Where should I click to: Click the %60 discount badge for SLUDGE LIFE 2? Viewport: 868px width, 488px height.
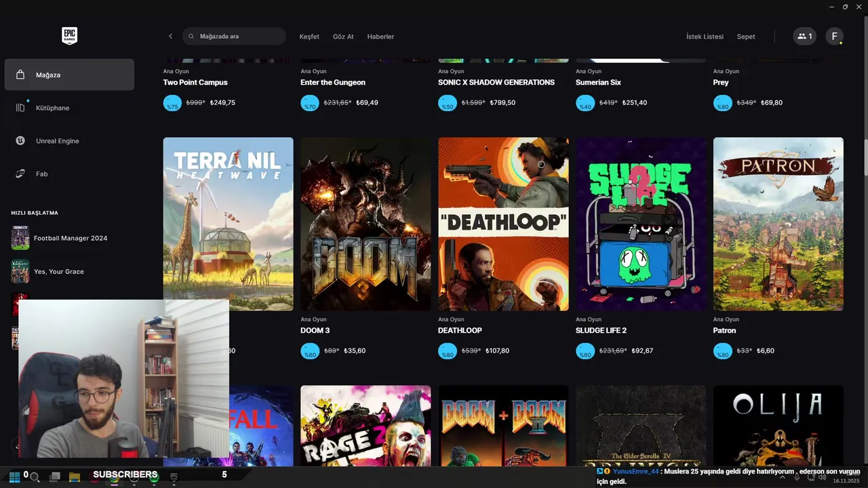pos(585,351)
